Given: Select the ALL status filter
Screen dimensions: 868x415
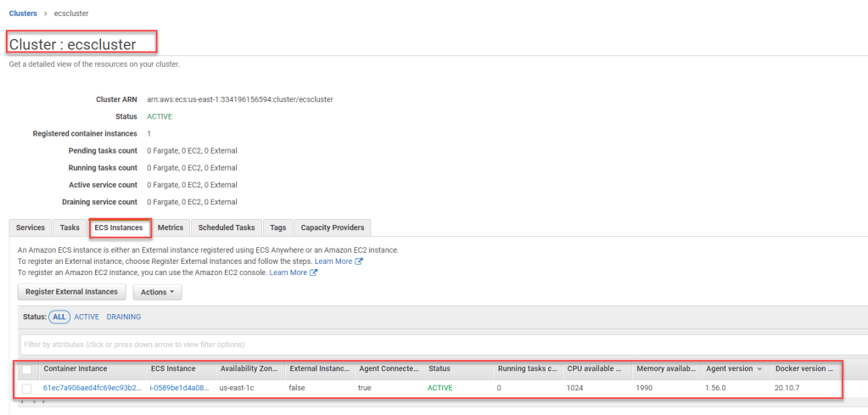Looking at the screenshot, I should 59,317.
